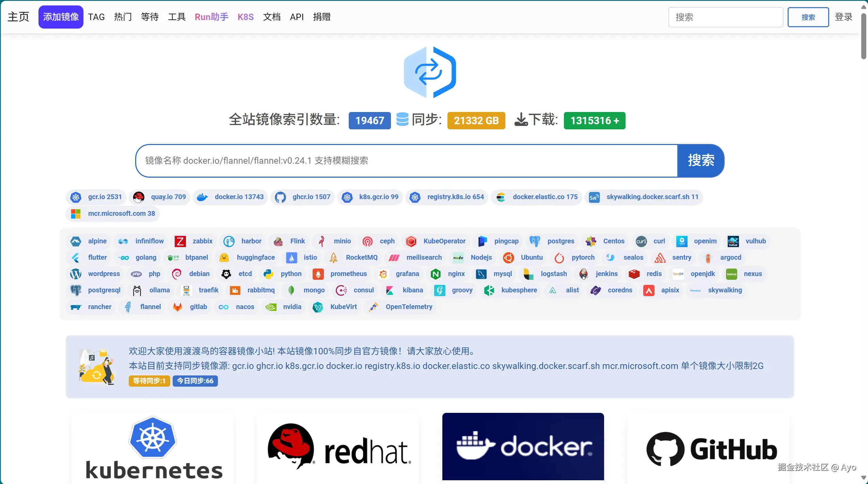Image resolution: width=868 pixels, height=484 pixels.
Task: Click the ghcr.io GitHub octocat icon
Action: [x=280, y=197]
